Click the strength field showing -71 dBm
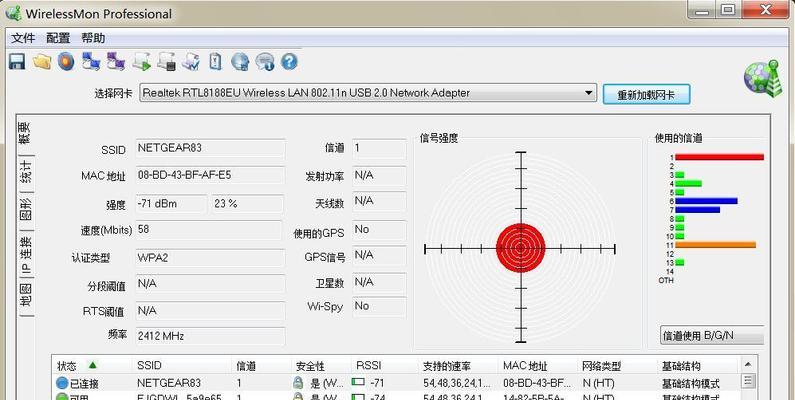The width and height of the screenshot is (795, 400). click(x=171, y=203)
